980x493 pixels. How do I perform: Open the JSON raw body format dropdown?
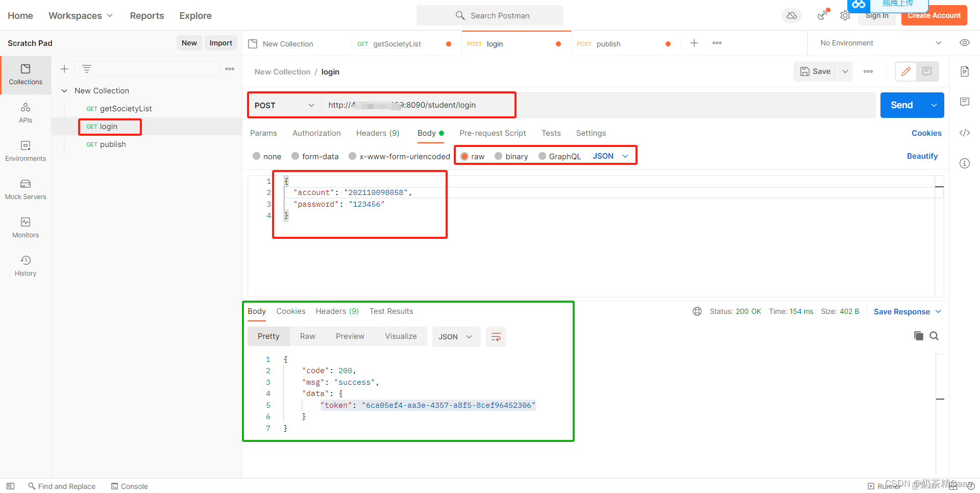point(610,156)
